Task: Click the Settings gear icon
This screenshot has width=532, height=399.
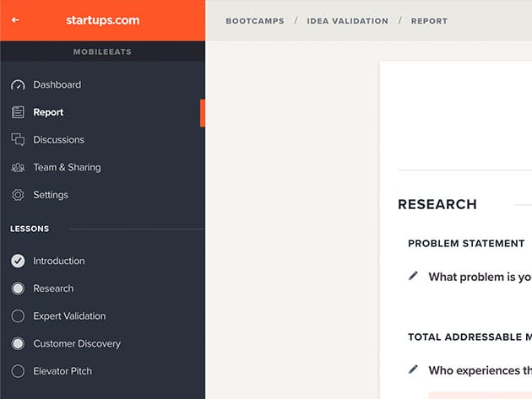Action: [x=18, y=195]
